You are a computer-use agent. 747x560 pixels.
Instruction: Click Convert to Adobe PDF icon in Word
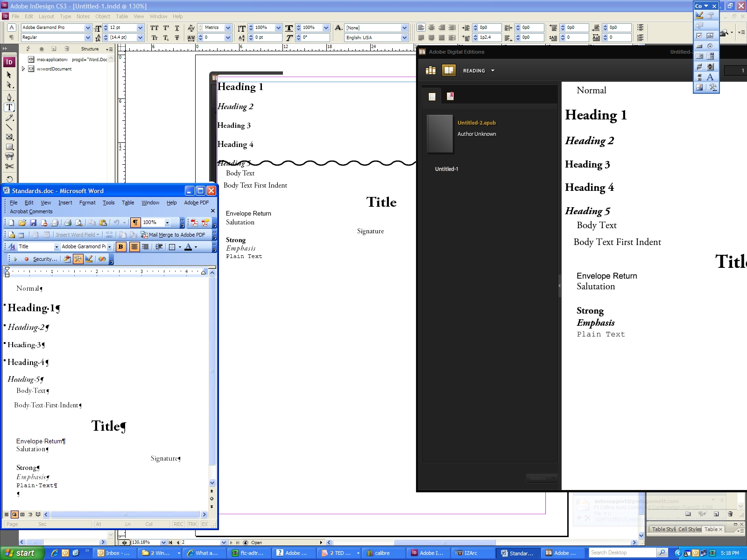point(194,223)
